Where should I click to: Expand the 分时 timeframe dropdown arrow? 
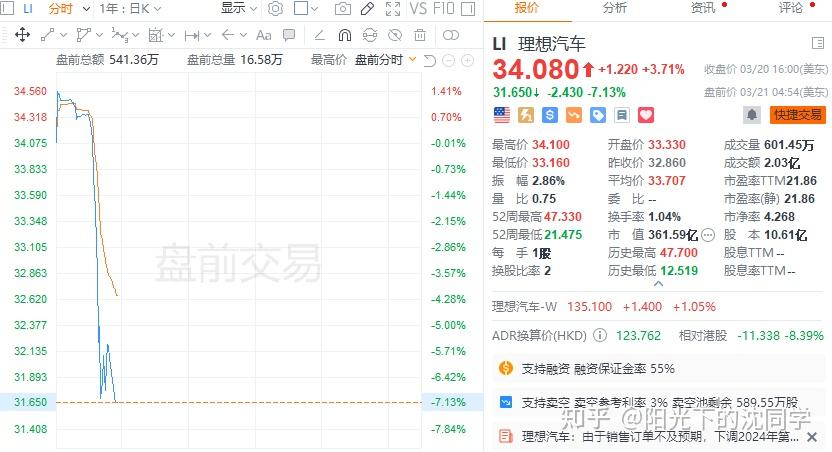[x=86, y=9]
